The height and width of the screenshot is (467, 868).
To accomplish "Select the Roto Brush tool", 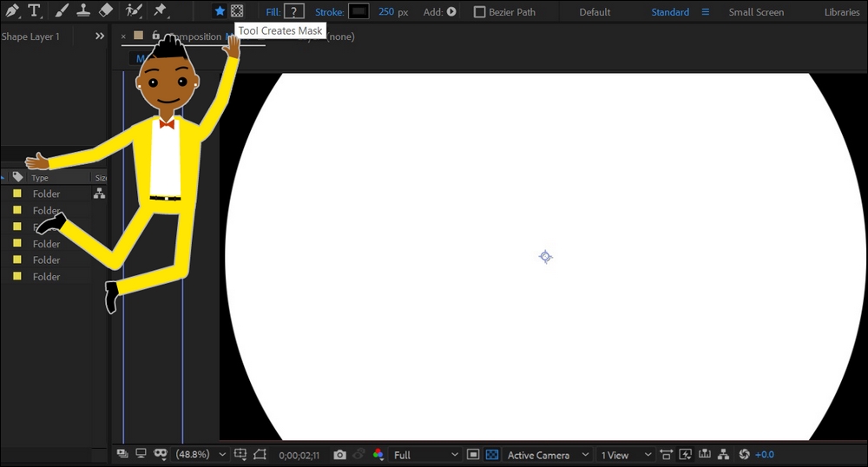I will coord(134,10).
